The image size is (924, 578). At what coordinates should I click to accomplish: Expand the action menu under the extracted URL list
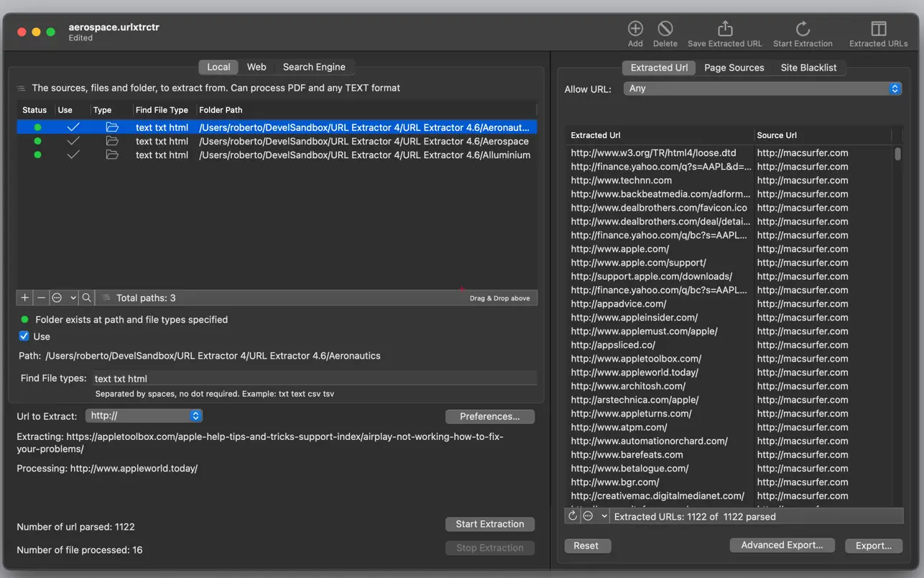coord(596,516)
